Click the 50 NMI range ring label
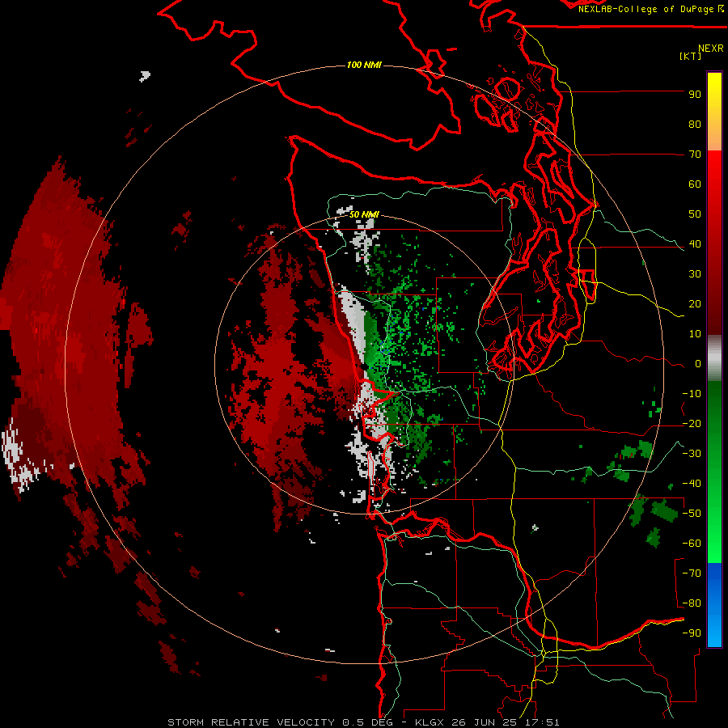The image size is (728, 728). click(364, 214)
